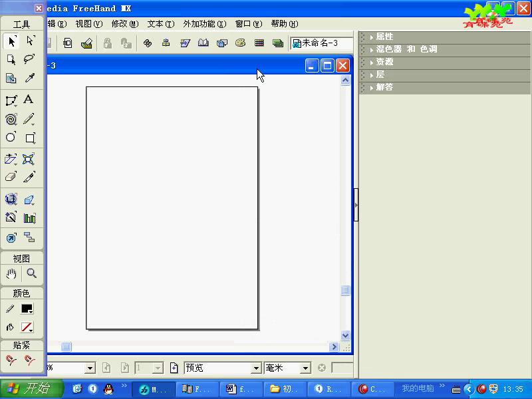
Task: Open the 文本 menu
Action: click(161, 24)
